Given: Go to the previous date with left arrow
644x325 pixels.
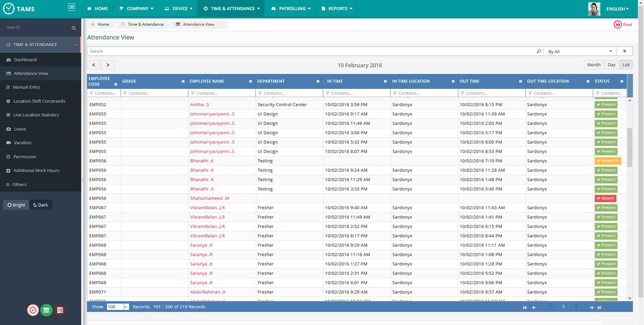Looking at the screenshot, I should 94,65.
